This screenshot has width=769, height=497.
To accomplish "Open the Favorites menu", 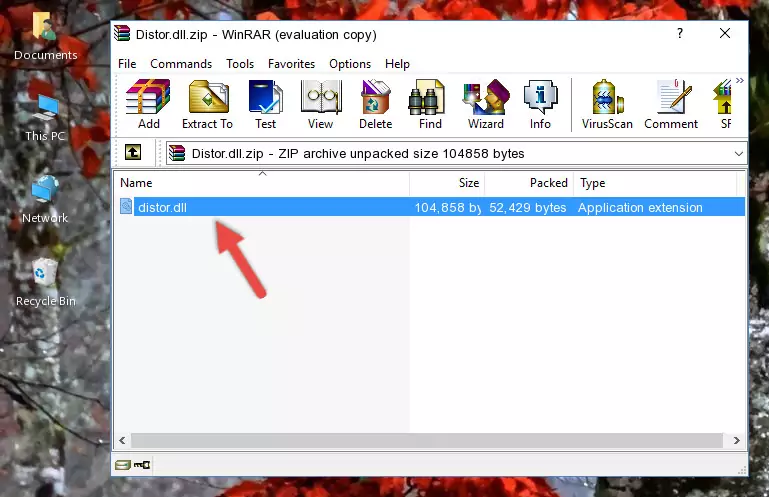I will click(291, 64).
